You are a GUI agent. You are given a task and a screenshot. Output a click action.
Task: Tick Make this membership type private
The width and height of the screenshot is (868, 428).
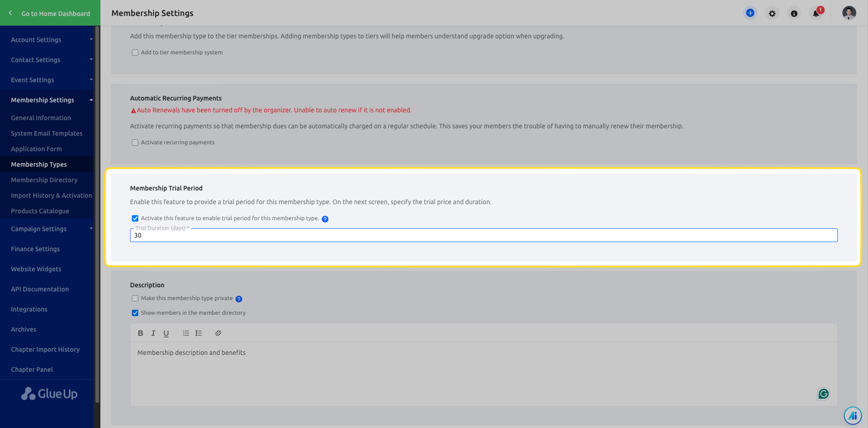click(x=135, y=298)
